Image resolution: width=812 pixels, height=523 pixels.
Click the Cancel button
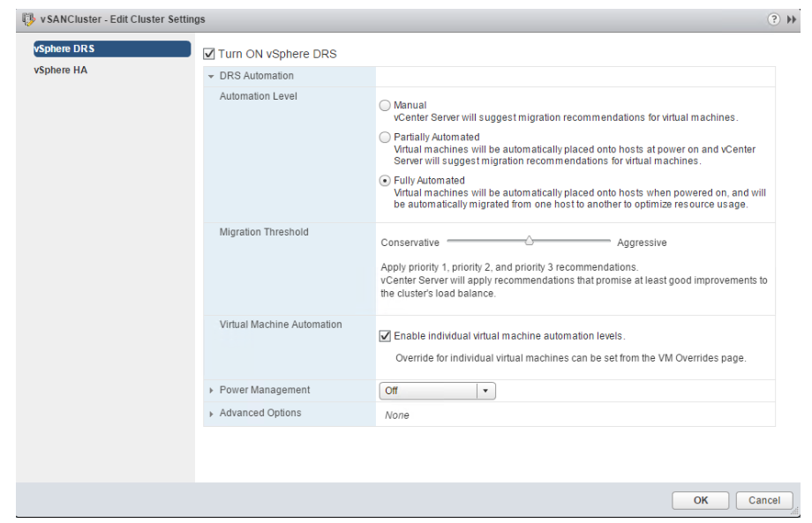pyautogui.click(x=763, y=500)
